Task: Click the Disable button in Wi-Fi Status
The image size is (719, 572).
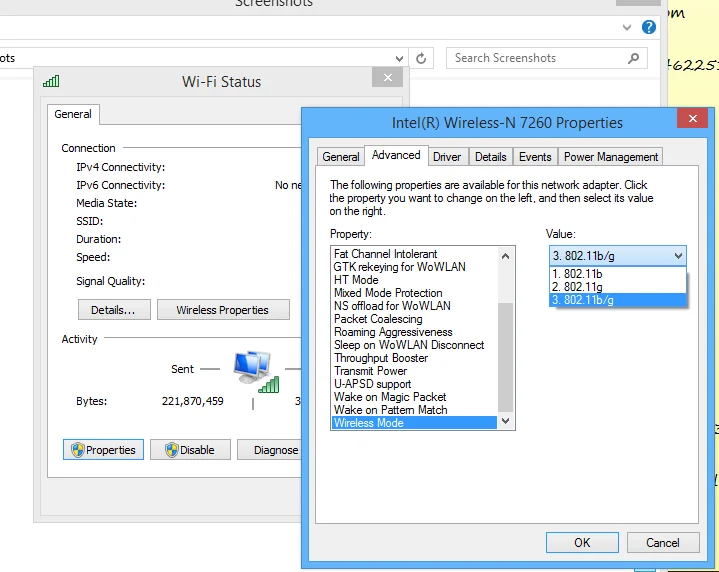Action: (x=190, y=450)
